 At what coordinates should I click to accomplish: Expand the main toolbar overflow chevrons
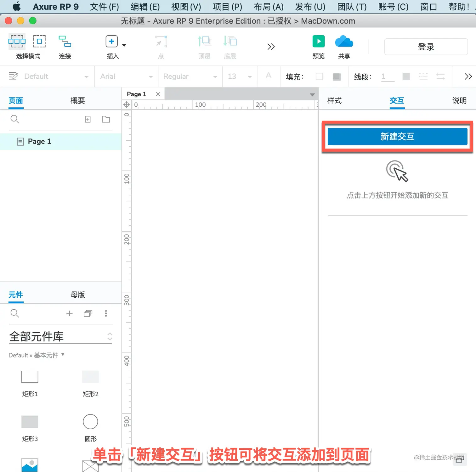pyautogui.click(x=271, y=47)
